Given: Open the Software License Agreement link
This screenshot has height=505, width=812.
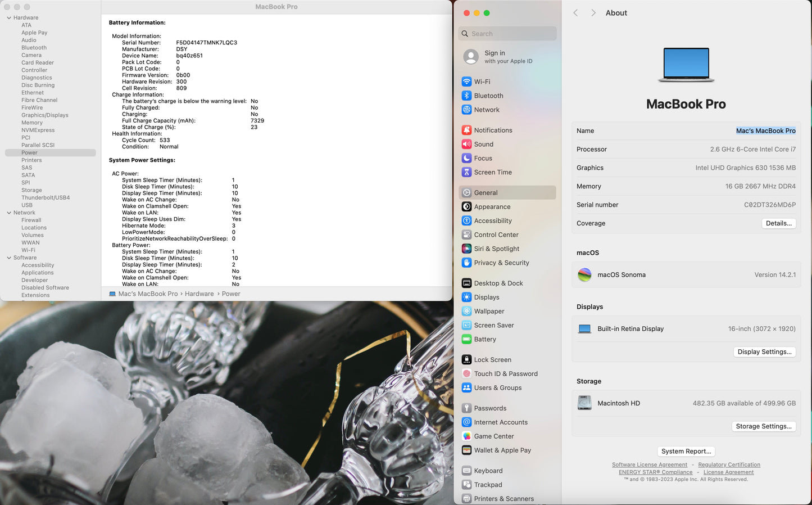Looking at the screenshot, I should click(649, 465).
